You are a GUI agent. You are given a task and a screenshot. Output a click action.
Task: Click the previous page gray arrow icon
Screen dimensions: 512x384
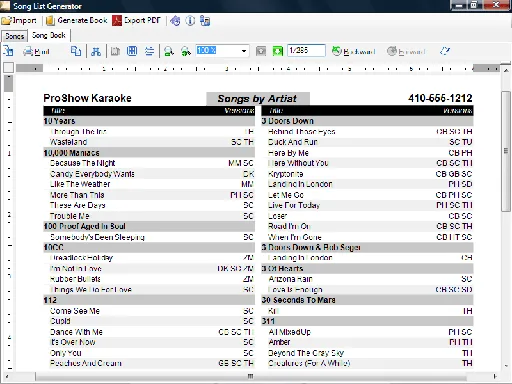[x=261, y=51]
